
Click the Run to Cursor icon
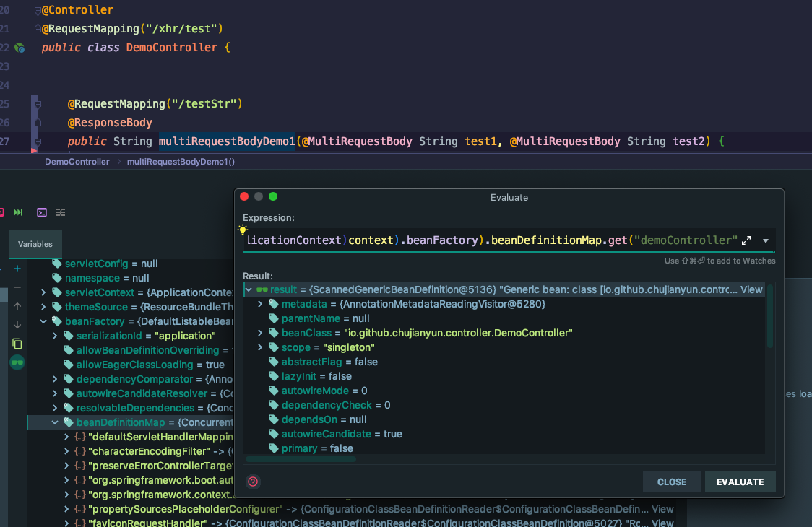[18, 212]
